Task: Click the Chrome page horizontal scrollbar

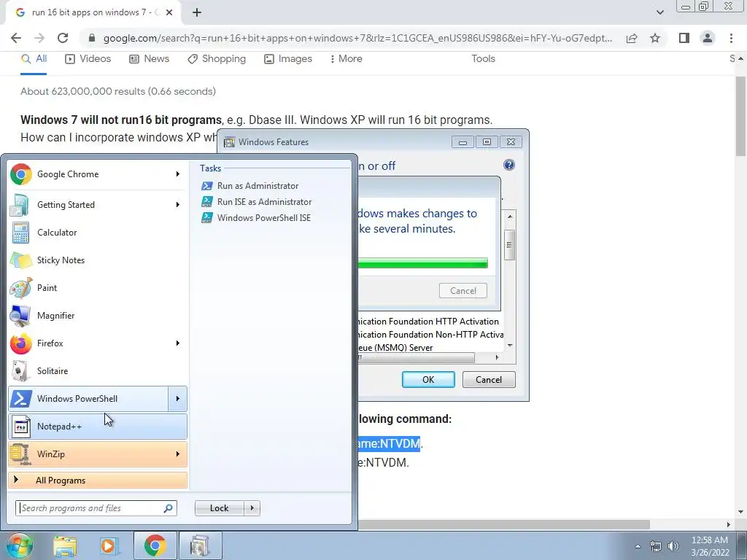Action: (504, 524)
